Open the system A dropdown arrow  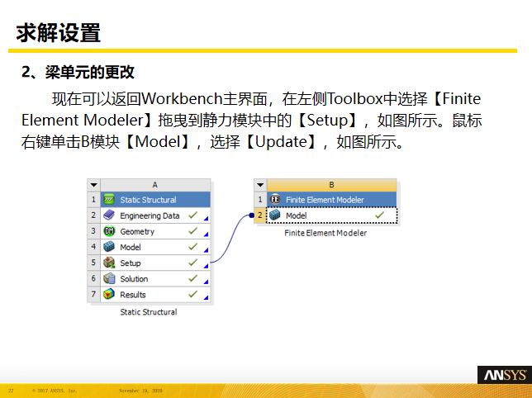click(x=94, y=185)
